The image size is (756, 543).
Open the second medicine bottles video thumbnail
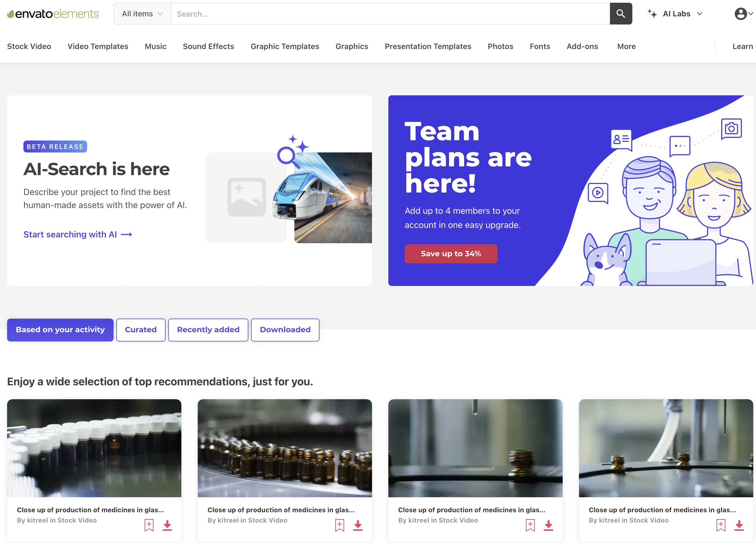(x=285, y=448)
